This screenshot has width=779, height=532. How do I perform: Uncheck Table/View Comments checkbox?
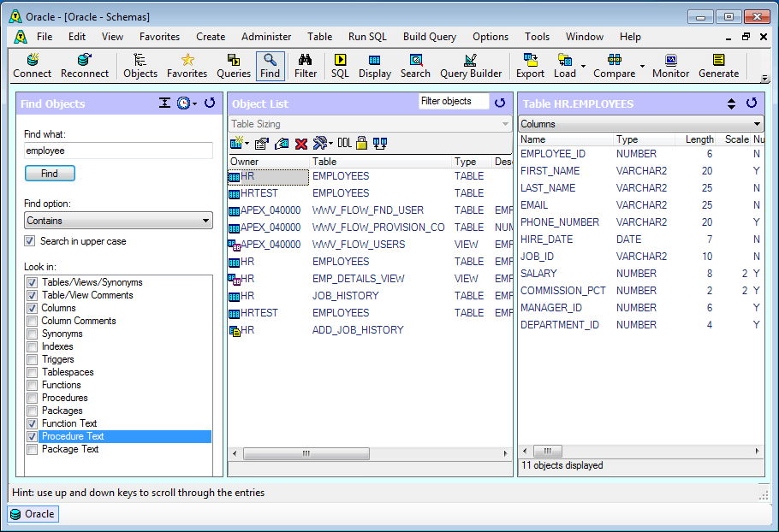point(33,295)
